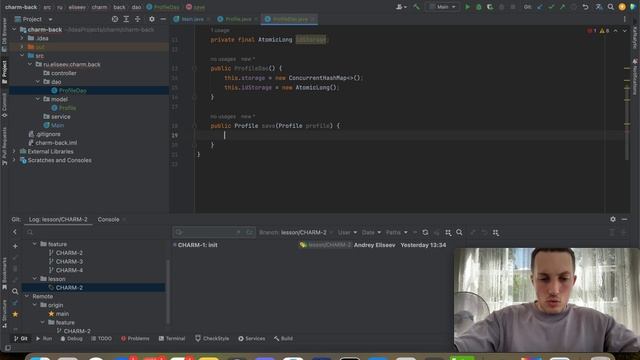Collapse the src folder
Image resolution: width=640 pixels, height=360 pixels.
point(22,56)
